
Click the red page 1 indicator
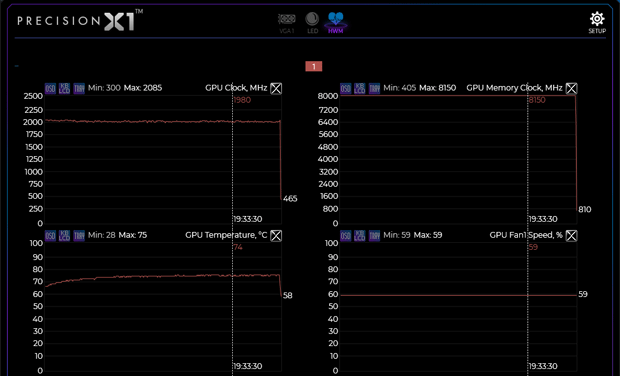pos(314,66)
